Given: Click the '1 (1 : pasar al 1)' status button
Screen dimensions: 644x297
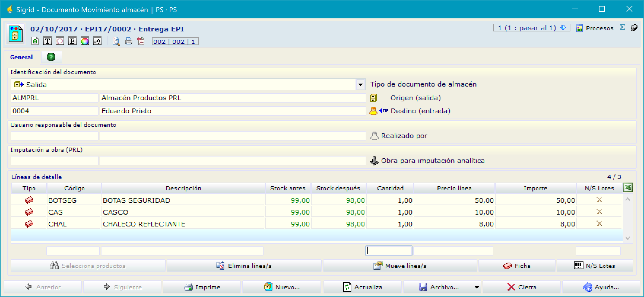Looking at the screenshot, I should pos(532,28).
